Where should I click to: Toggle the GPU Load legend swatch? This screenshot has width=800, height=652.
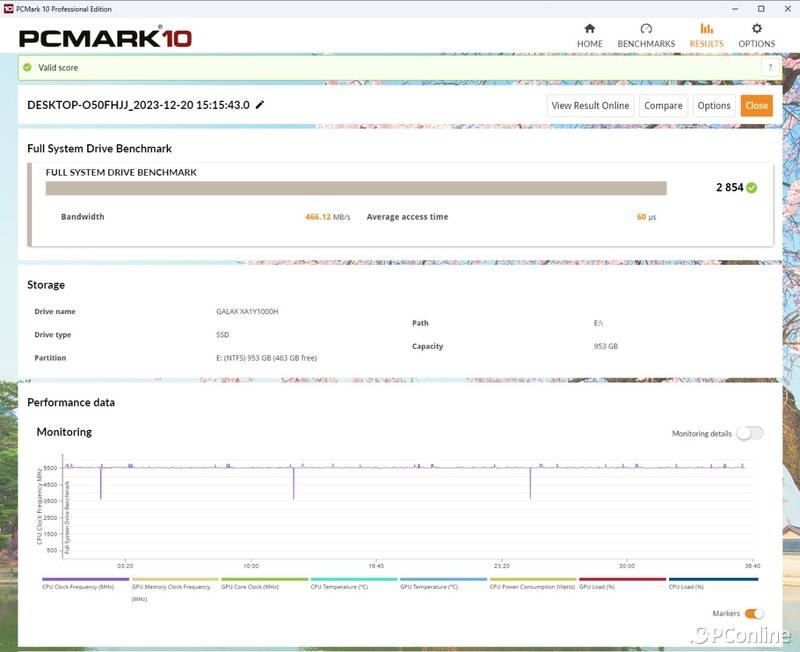[622, 579]
